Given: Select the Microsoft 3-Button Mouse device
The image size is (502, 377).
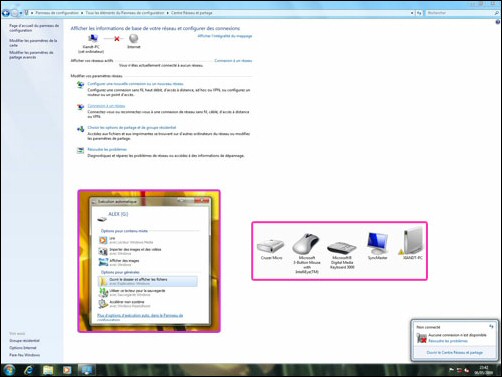Looking at the screenshot, I should pos(306,243).
